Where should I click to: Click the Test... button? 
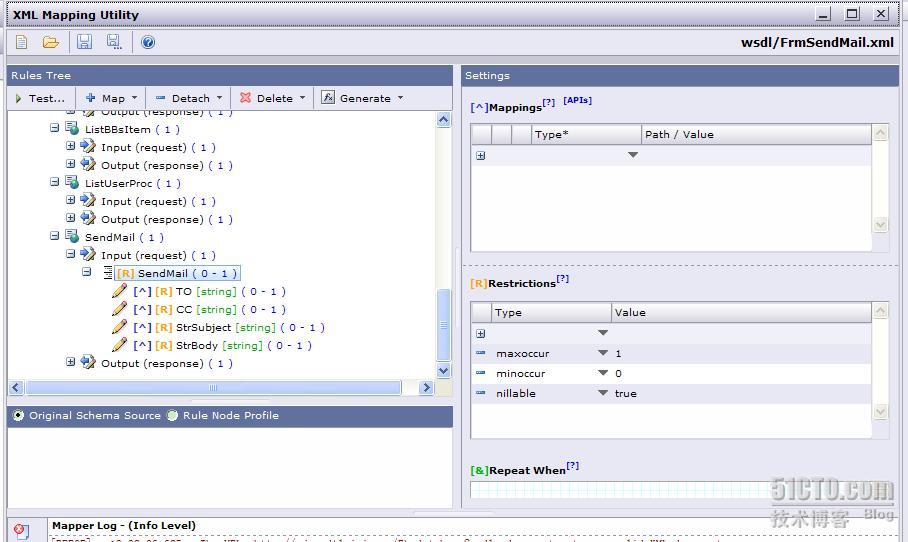tap(40, 98)
